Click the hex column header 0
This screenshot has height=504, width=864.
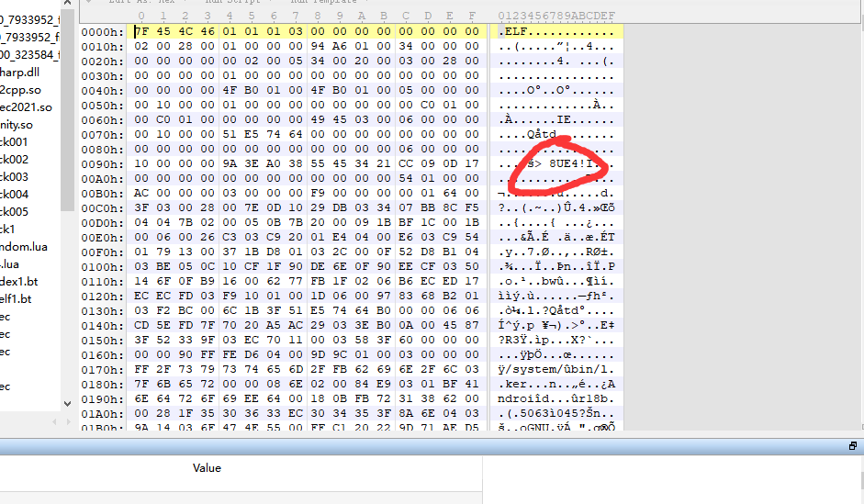pyautogui.click(x=141, y=16)
